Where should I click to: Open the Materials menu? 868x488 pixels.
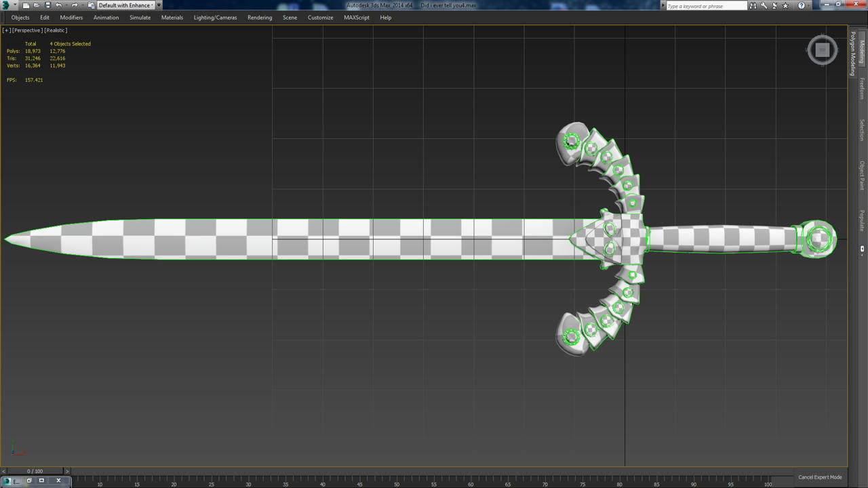pos(172,18)
